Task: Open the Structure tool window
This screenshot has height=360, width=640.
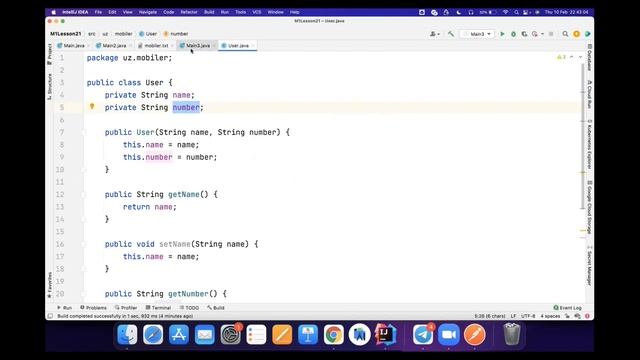Action: (x=49, y=86)
